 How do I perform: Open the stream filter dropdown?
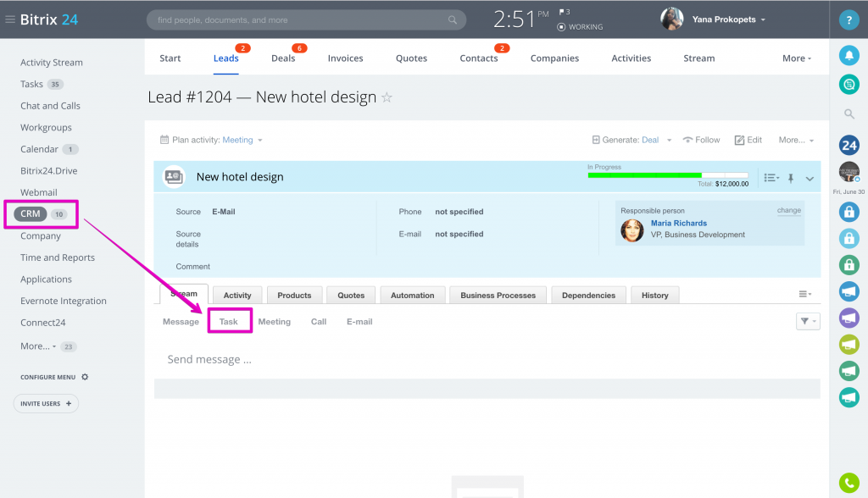point(808,321)
